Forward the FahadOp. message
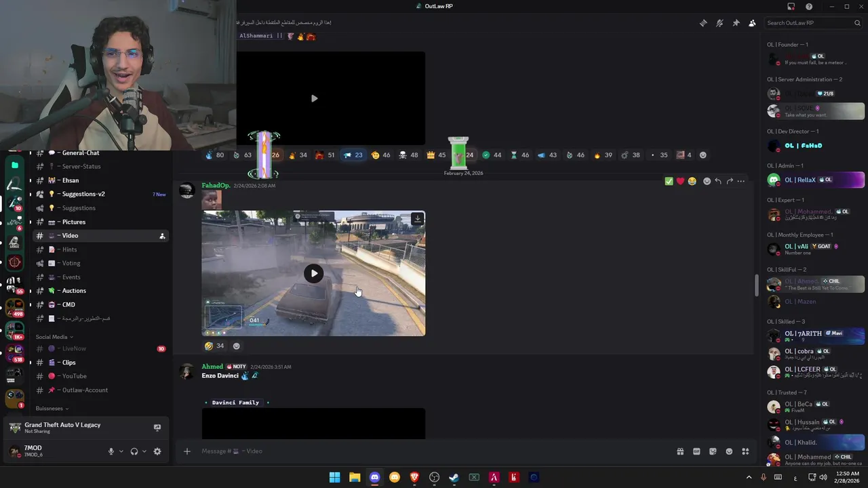Image resolution: width=868 pixels, height=488 pixels. pos(730,181)
